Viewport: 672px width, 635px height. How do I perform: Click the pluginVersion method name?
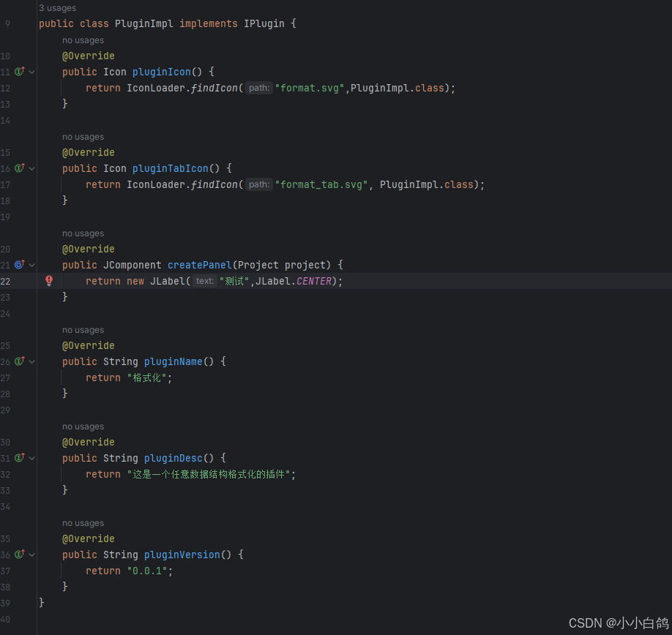pyautogui.click(x=182, y=555)
